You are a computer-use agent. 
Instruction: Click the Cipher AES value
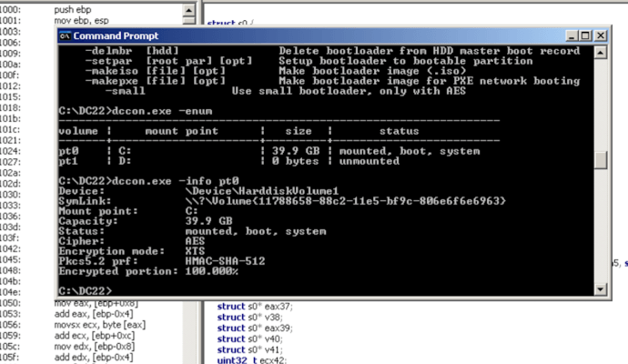coord(195,241)
